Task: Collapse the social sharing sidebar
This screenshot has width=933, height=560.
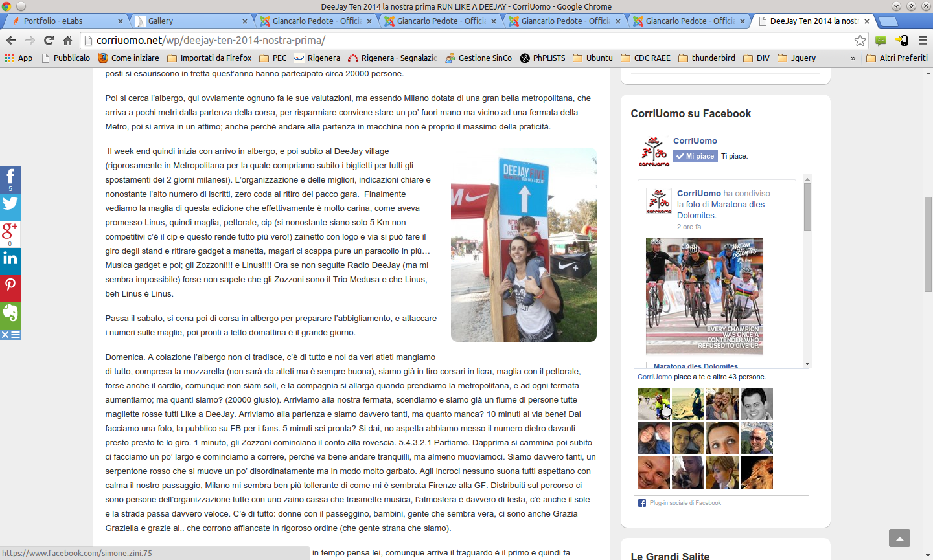Action: coord(10,335)
